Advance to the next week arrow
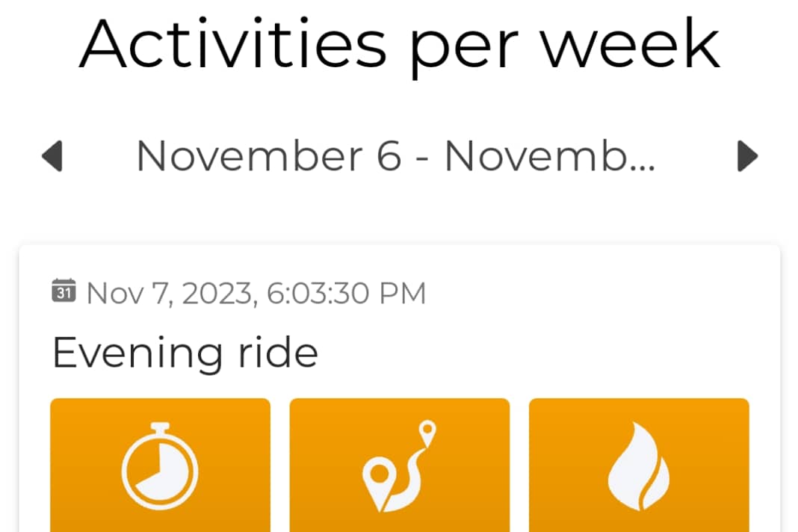The width and height of the screenshot is (798, 532). tap(746, 157)
